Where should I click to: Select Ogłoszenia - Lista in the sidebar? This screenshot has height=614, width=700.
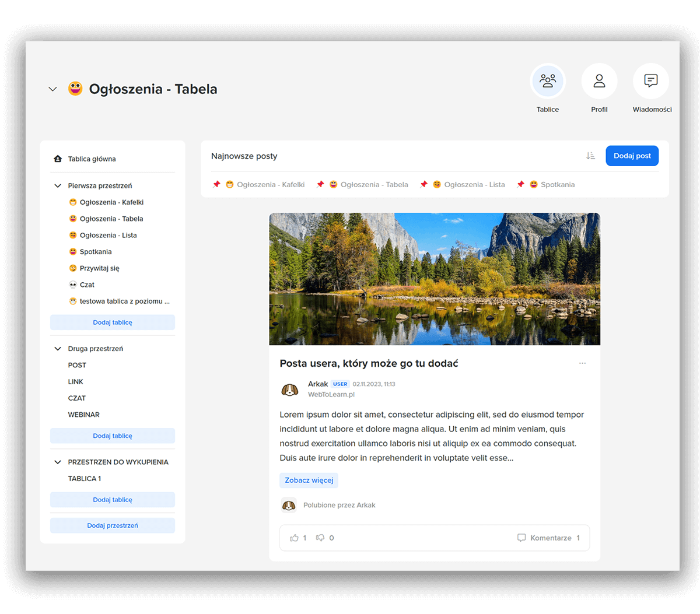(108, 236)
